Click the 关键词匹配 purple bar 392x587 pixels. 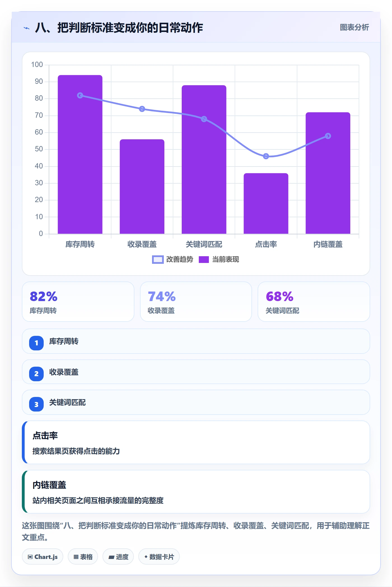click(x=204, y=160)
